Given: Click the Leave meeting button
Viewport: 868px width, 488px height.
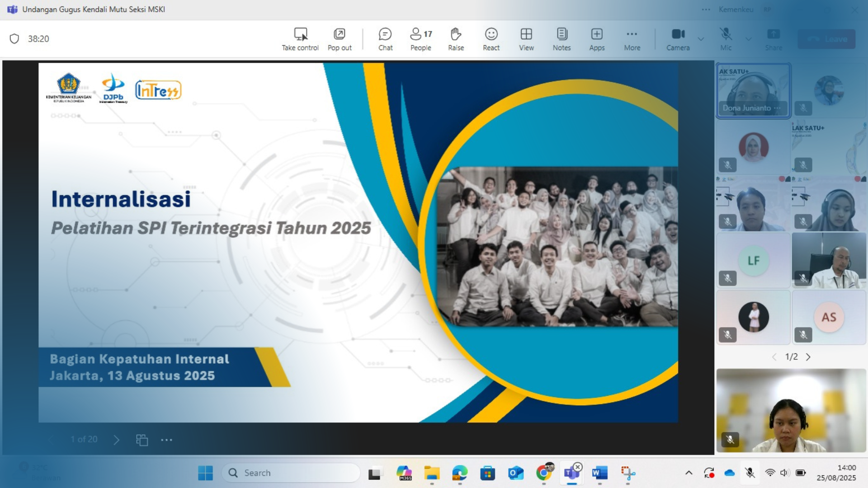Looking at the screenshot, I should click(x=826, y=39).
